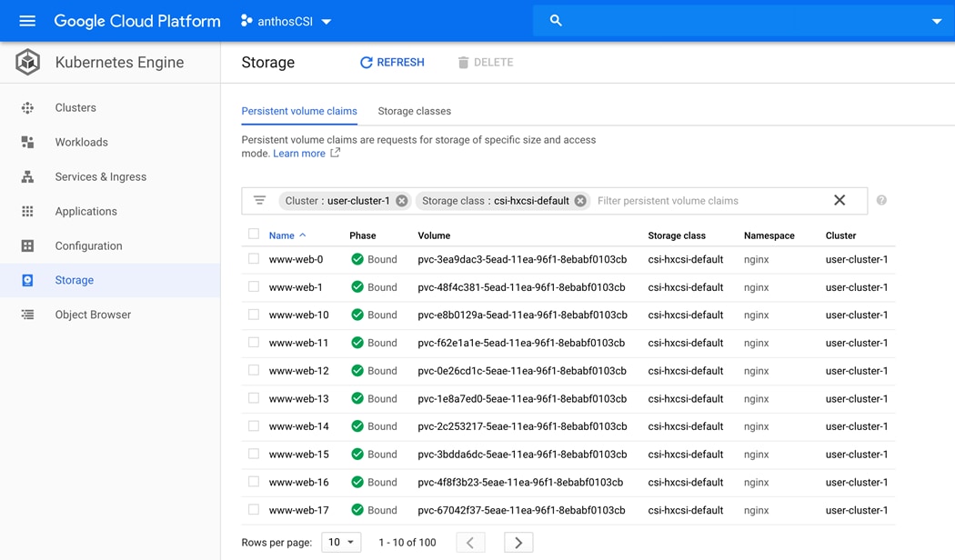Click the Volume column header
Image resolution: width=955 pixels, height=560 pixels.
click(434, 235)
